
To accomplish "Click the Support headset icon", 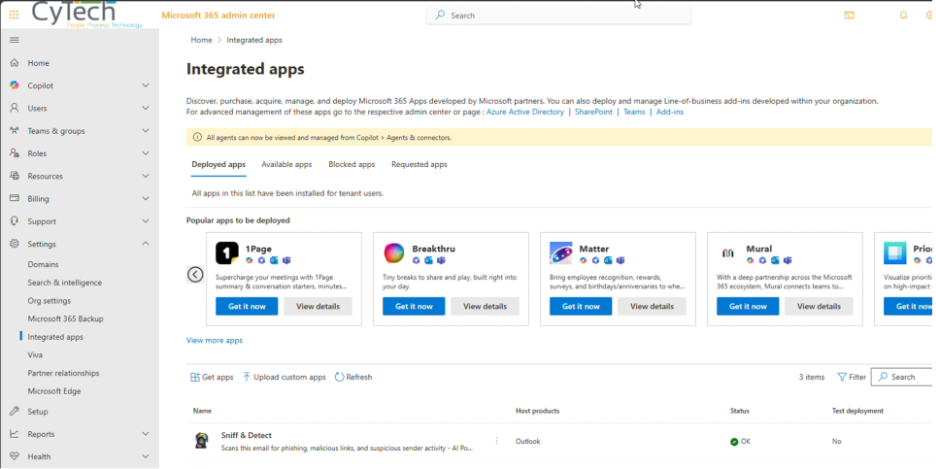I will click(x=14, y=221).
